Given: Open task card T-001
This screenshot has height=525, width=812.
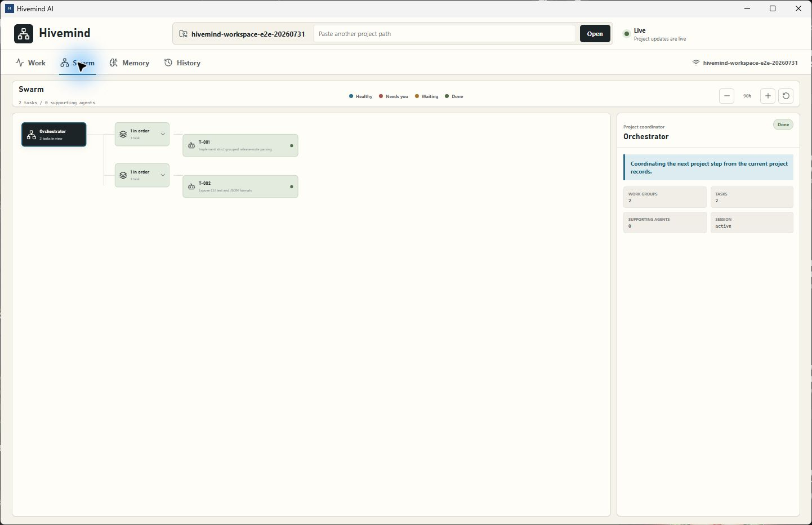Looking at the screenshot, I should (x=240, y=145).
